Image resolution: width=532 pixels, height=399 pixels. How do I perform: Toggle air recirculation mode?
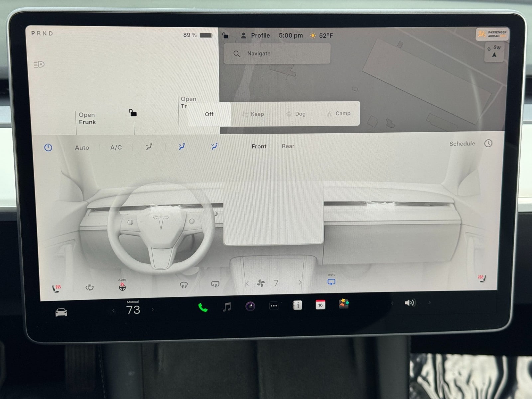point(332,282)
